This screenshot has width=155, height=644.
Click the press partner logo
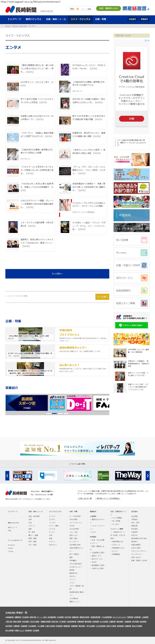[x=48, y=476]
